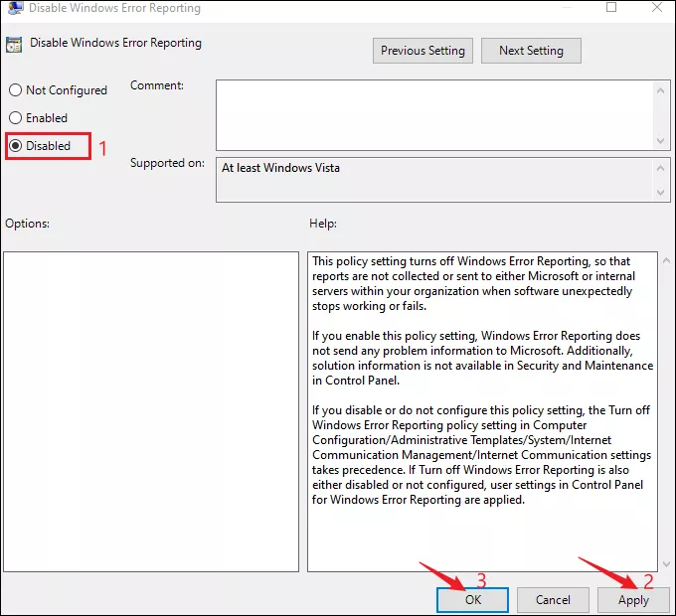Click the paragraph starting 'If you enable this policy'

tap(482, 358)
